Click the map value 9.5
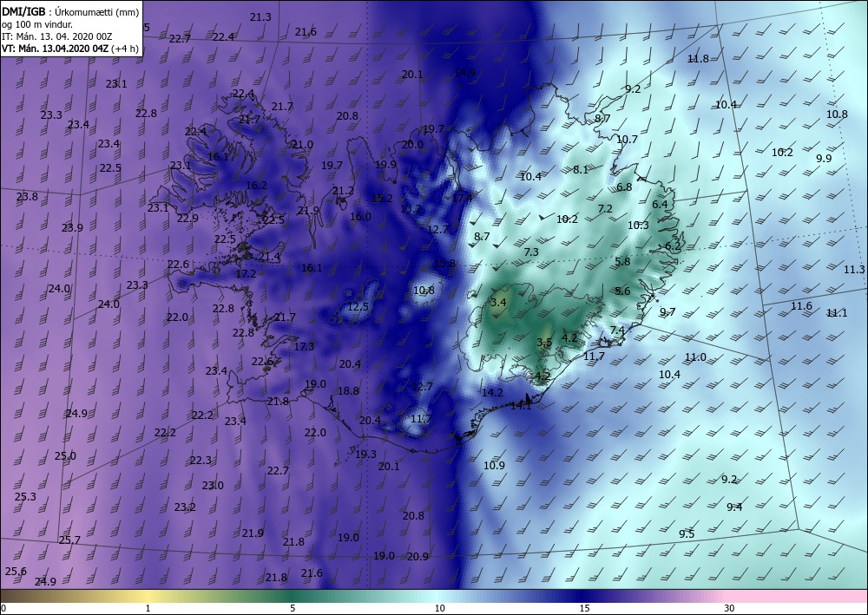This screenshot has height=615, width=868. pos(687,533)
